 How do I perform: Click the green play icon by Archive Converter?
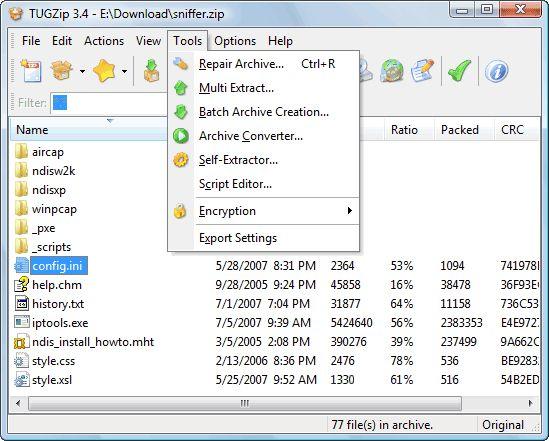pos(181,136)
